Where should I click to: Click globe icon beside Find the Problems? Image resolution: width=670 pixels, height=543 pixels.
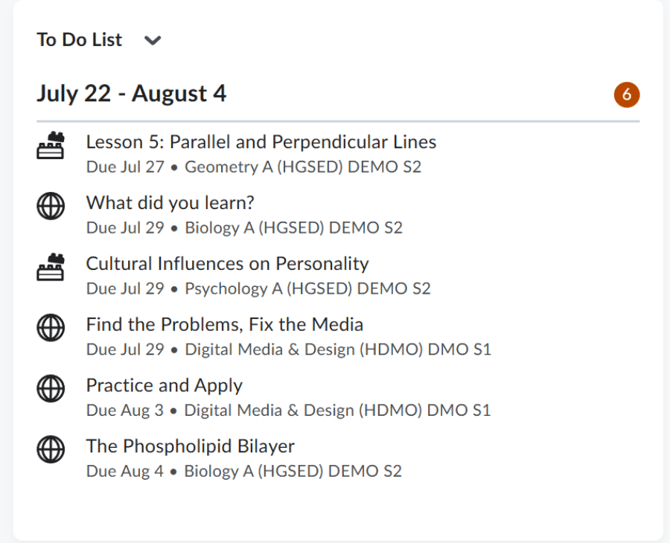pyautogui.click(x=50, y=328)
